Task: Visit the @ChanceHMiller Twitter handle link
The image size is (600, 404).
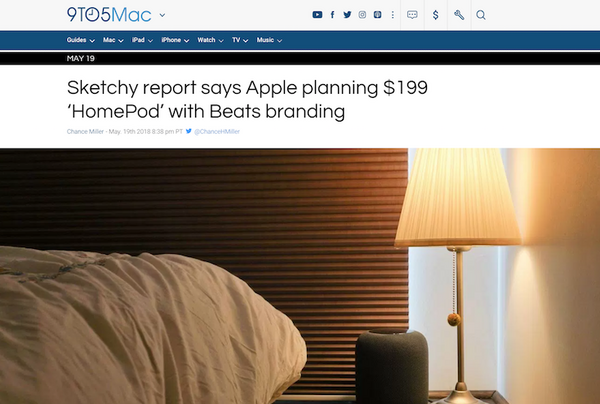Action: [217, 132]
